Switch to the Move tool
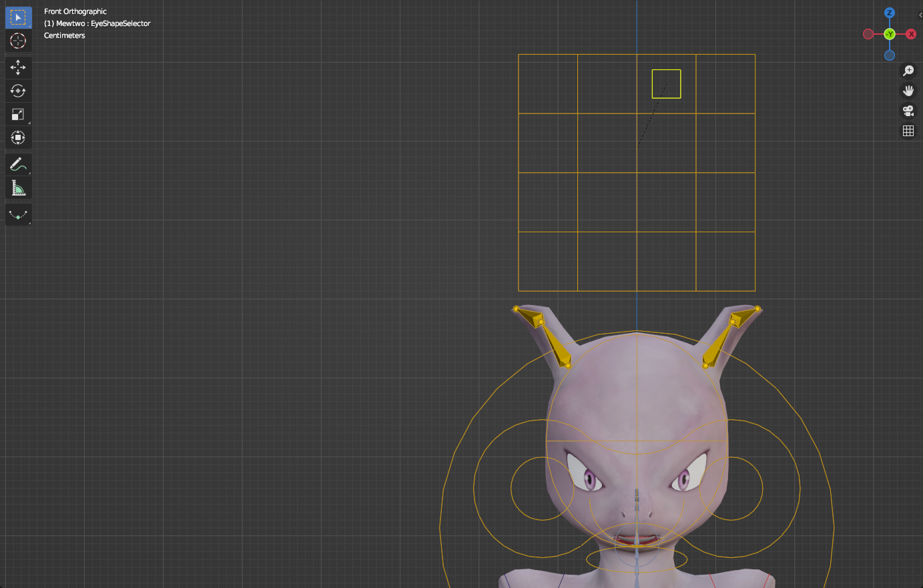This screenshot has width=923, height=588. [18, 67]
